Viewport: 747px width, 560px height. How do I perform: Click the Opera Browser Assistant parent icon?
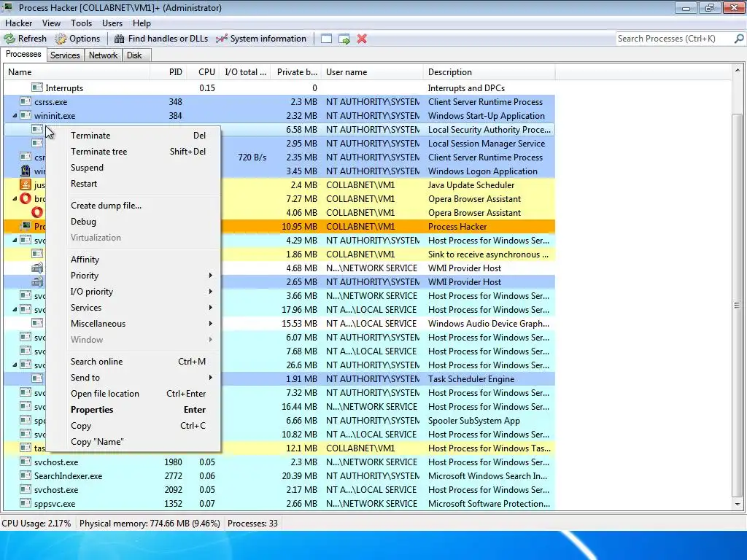[26, 198]
